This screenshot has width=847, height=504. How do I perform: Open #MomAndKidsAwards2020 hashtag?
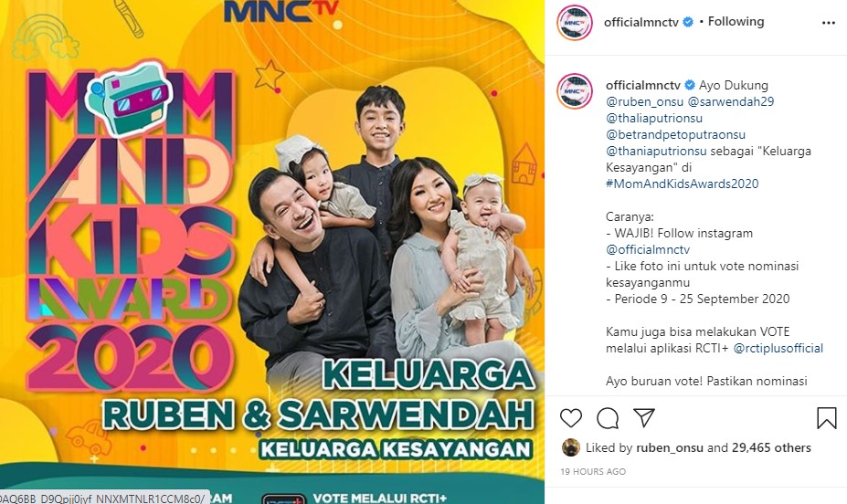pyautogui.click(x=683, y=184)
